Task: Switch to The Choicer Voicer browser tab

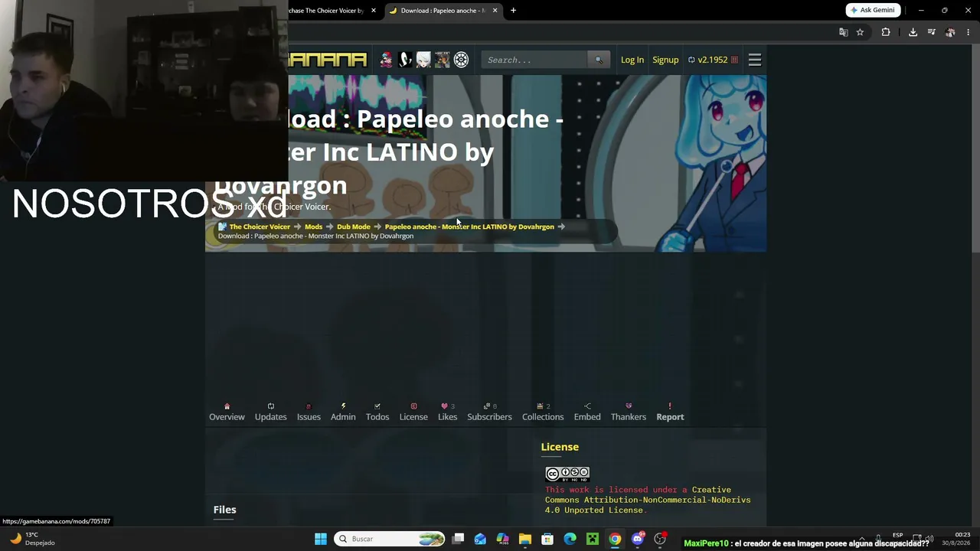Action: point(328,11)
